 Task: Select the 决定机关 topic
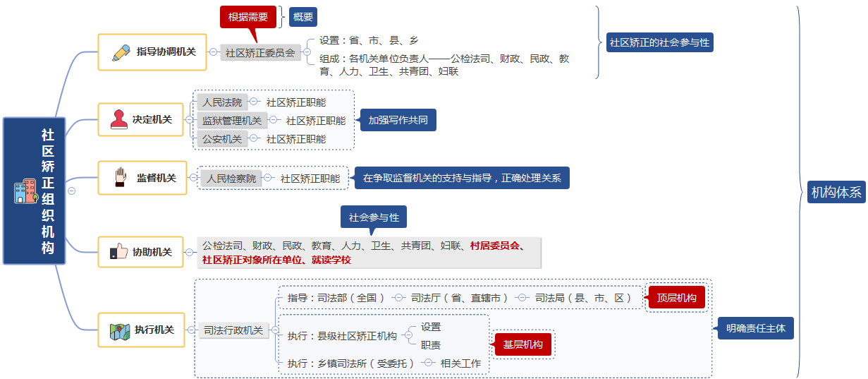140,119
